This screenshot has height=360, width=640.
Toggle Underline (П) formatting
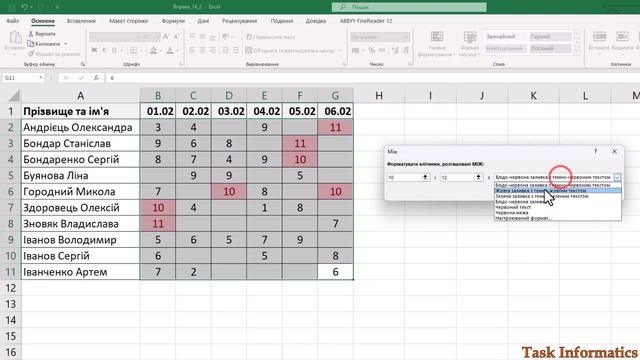tap(114, 50)
